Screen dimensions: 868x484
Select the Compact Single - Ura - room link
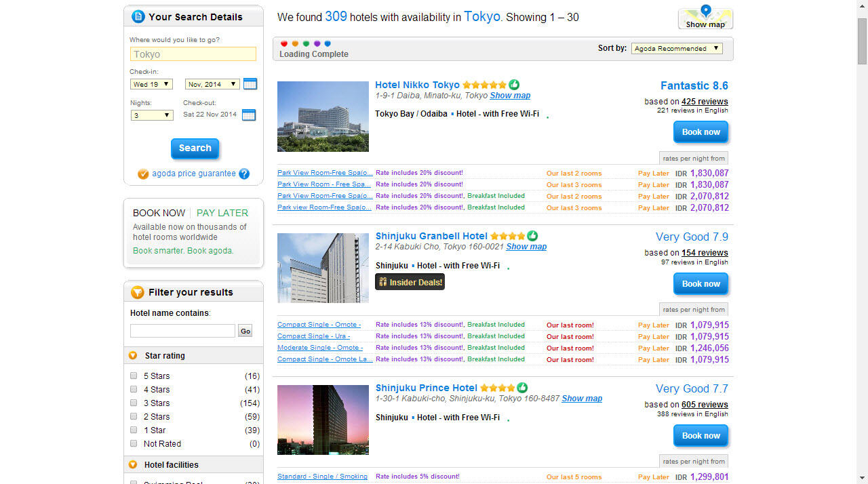pyautogui.click(x=313, y=336)
